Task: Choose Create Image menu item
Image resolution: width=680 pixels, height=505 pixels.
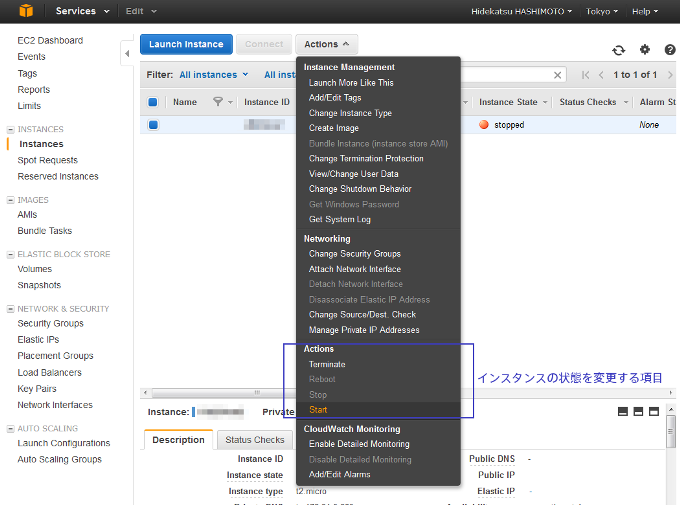Action: 333,128
